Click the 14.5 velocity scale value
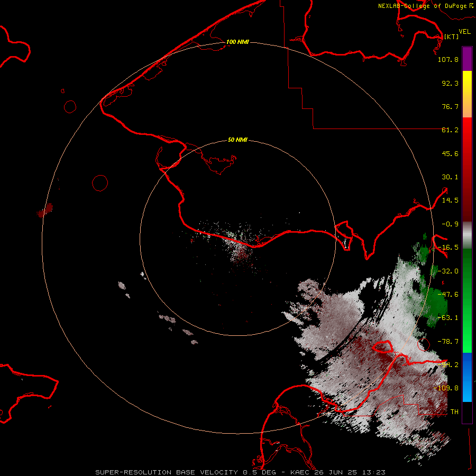 (450, 200)
